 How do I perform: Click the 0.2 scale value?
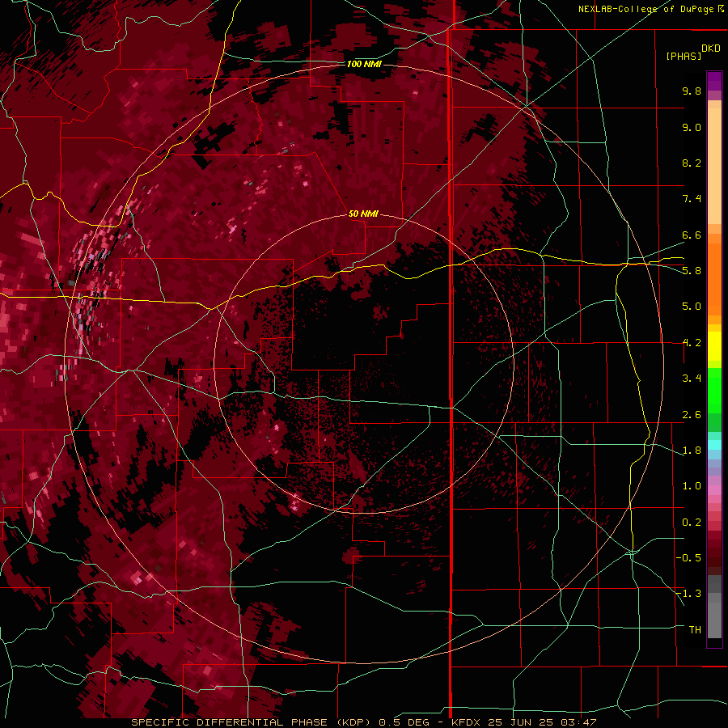tap(692, 523)
